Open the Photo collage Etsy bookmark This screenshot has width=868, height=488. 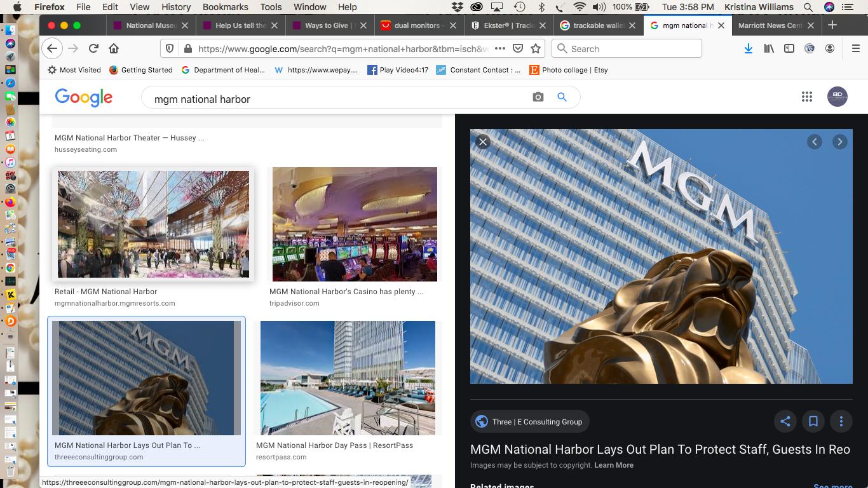[x=569, y=70]
